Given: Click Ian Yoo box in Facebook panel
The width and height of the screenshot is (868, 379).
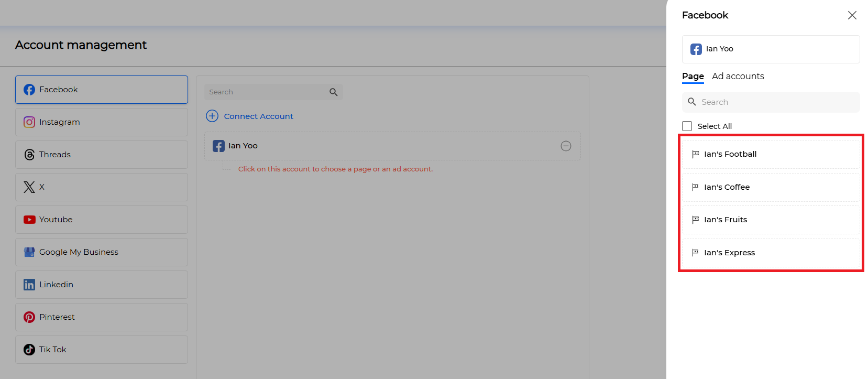Looking at the screenshot, I should (x=771, y=49).
